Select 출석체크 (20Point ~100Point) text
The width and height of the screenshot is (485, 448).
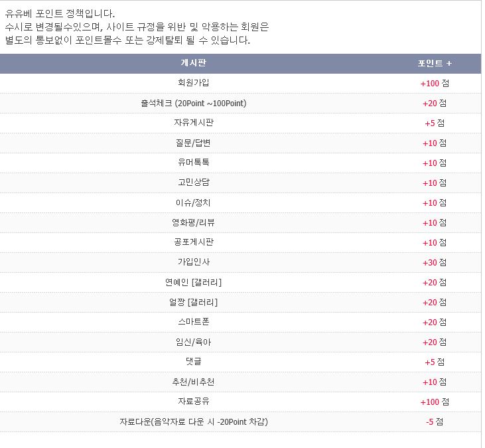coord(193,103)
